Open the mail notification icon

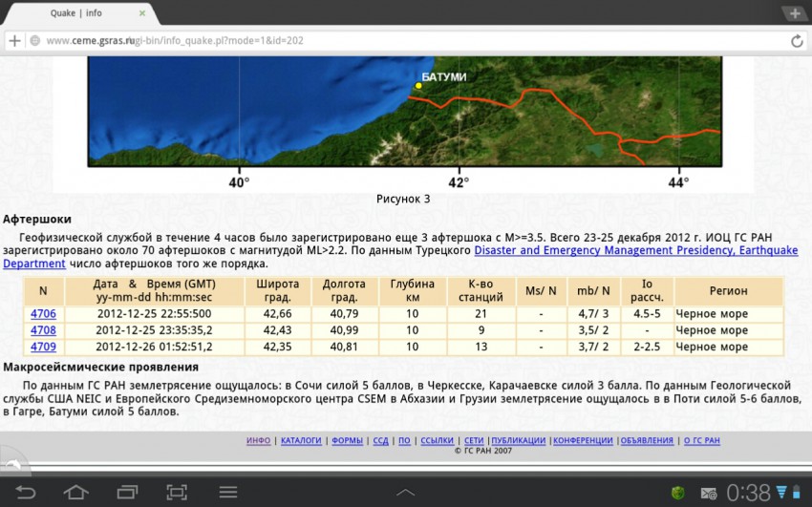708,493
